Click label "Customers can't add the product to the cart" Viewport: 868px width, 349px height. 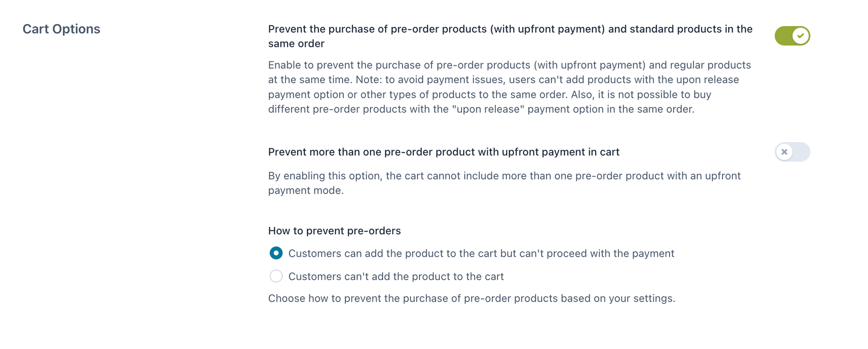tap(396, 277)
